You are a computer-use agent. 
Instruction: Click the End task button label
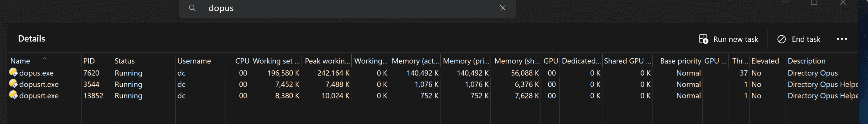[806, 39]
